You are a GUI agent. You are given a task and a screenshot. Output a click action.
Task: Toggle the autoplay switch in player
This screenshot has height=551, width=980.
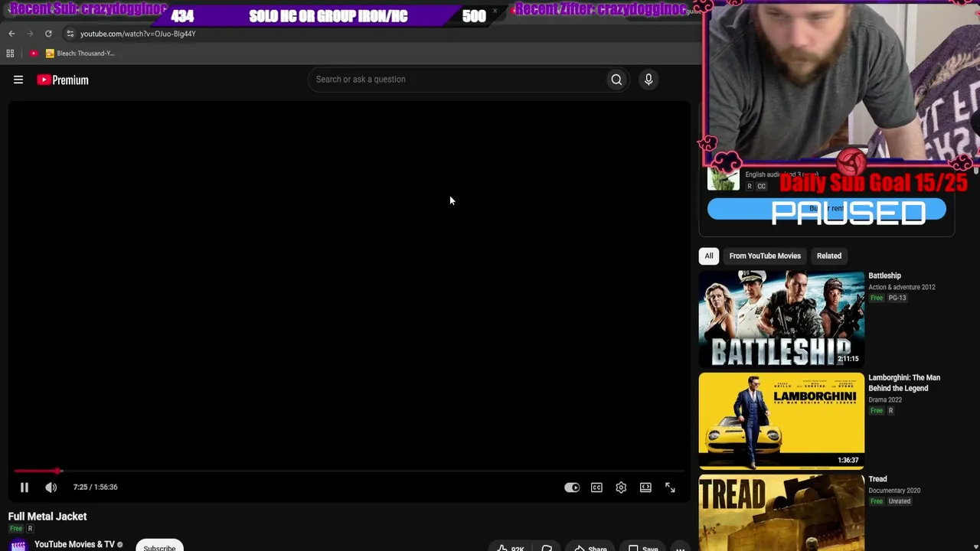coord(572,487)
